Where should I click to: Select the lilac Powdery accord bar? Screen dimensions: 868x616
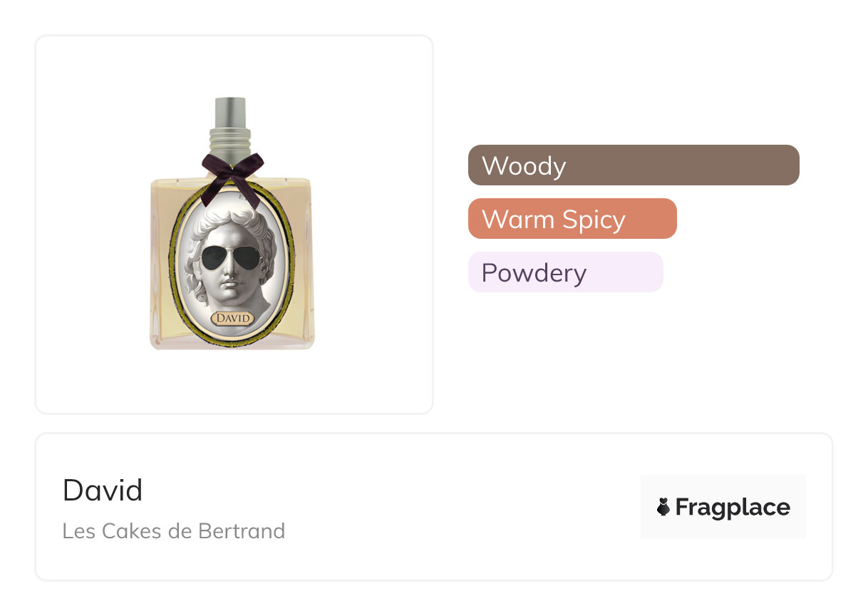[x=565, y=272]
